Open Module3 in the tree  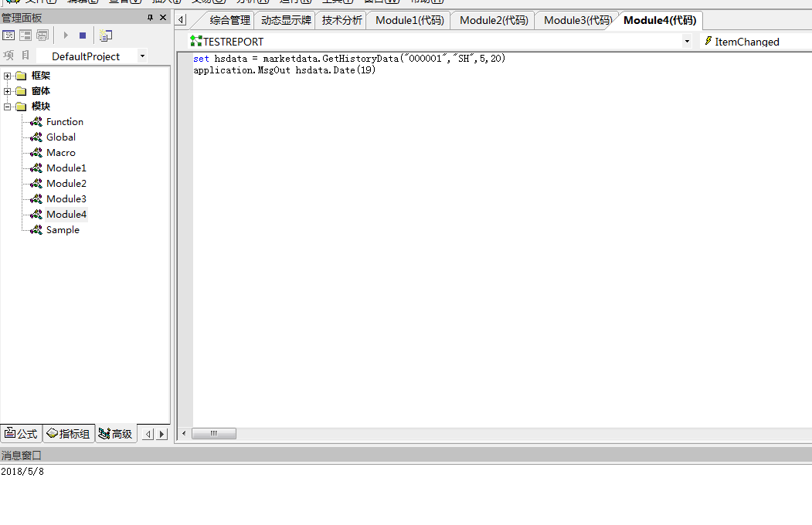tap(66, 199)
